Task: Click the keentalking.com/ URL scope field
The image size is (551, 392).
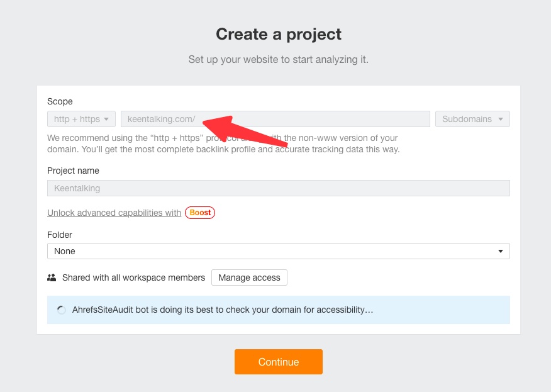Action: (x=275, y=119)
